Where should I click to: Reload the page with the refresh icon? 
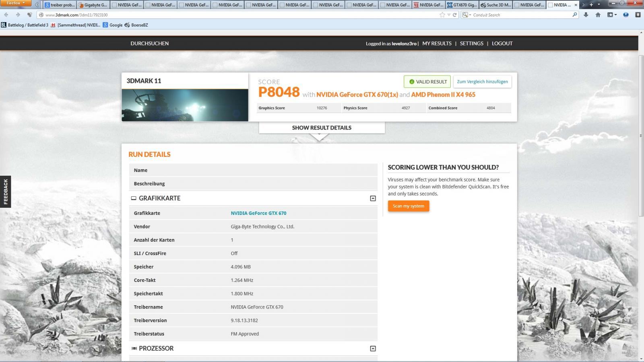455,15
